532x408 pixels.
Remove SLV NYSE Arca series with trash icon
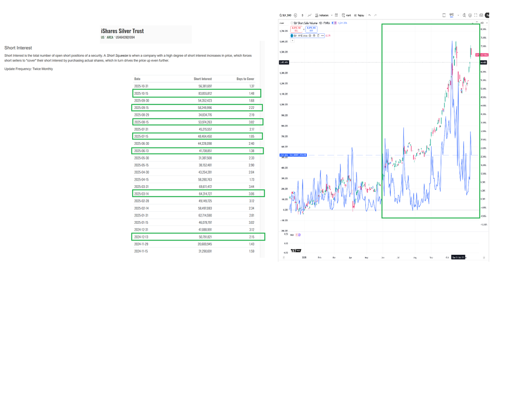click(318, 35)
